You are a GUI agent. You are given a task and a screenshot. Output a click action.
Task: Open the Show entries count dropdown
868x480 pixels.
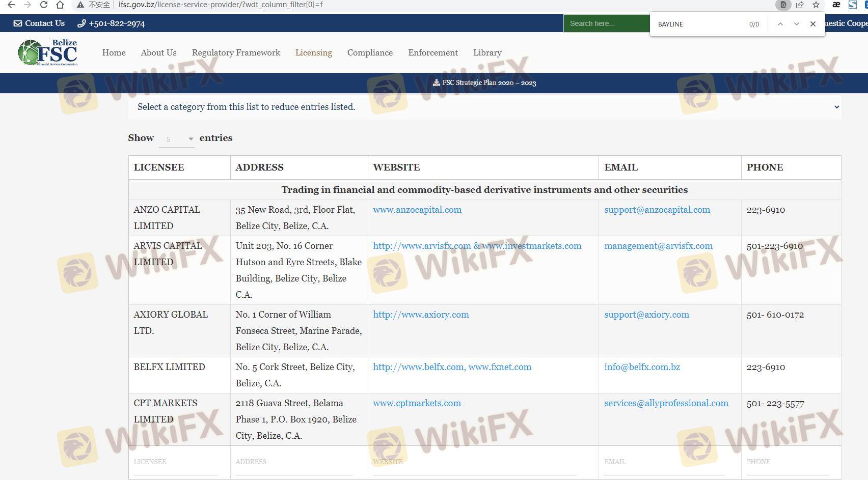[x=177, y=139]
